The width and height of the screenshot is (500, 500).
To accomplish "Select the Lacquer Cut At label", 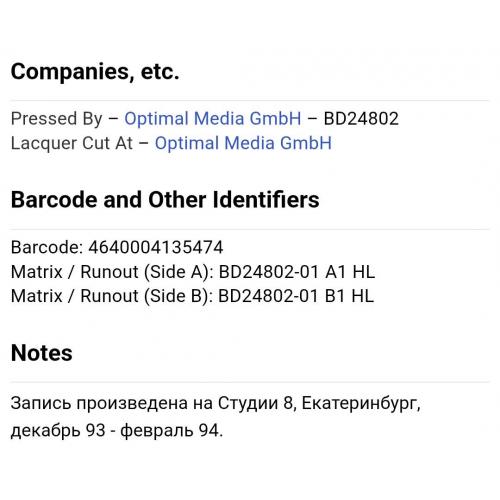I will [x=72, y=143].
